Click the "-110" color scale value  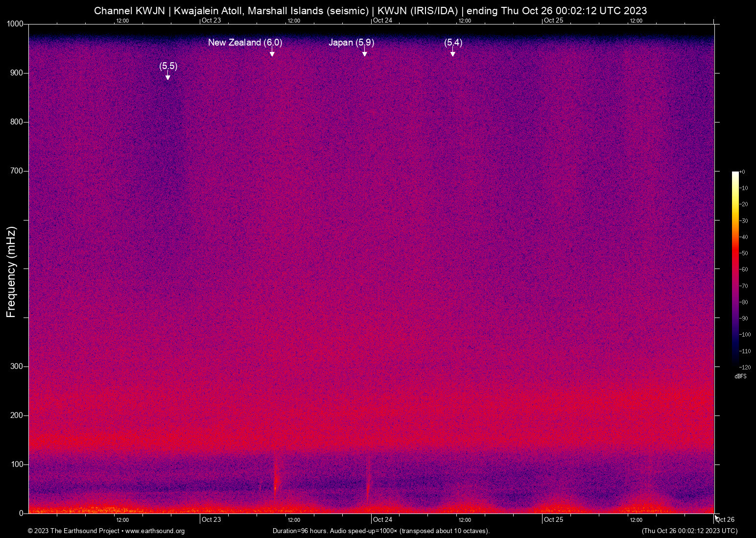click(x=745, y=351)
